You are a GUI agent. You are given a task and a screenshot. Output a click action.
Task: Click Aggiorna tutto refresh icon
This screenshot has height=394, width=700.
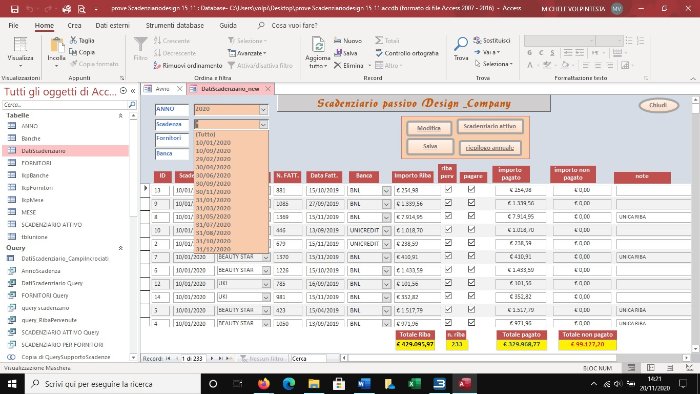(318, 45)
